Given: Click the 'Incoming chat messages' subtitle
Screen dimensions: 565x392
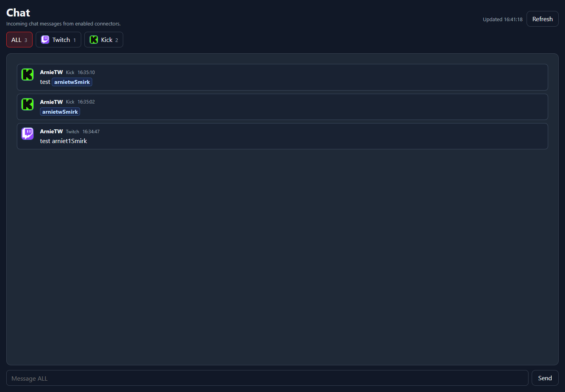Looking at the screenshot, I should [64, 24].
